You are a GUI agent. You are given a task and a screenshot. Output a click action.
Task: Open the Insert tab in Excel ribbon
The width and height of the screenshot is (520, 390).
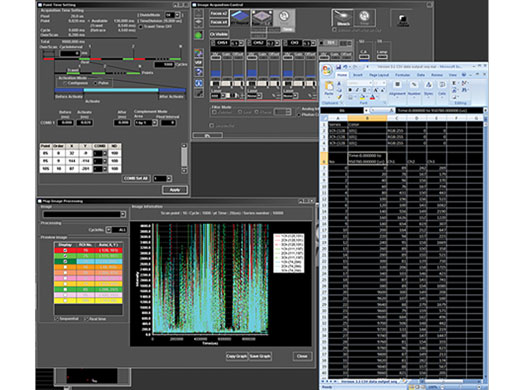tap(358, 75)
